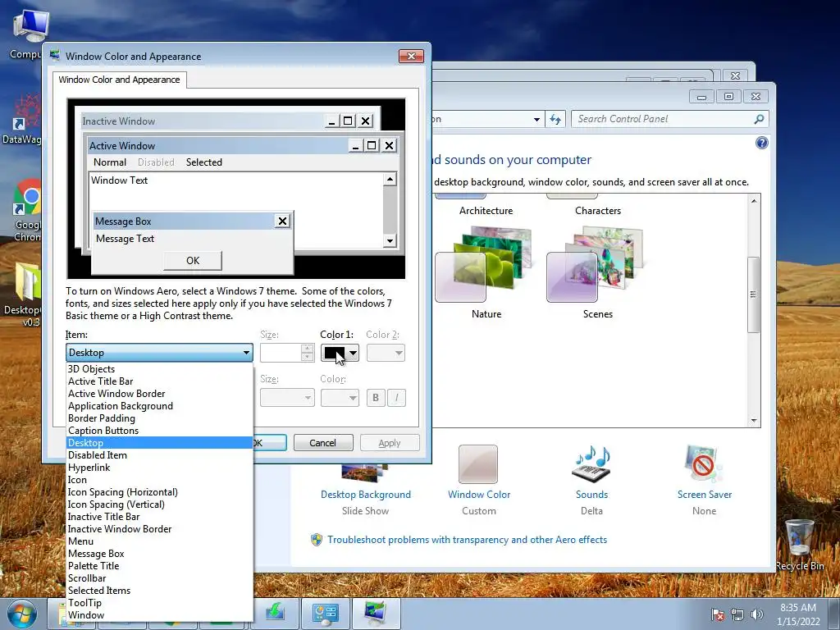Click Cancel in Window Color dialog
This screenshot has height=630, width=840.
(x=323, y=443)
